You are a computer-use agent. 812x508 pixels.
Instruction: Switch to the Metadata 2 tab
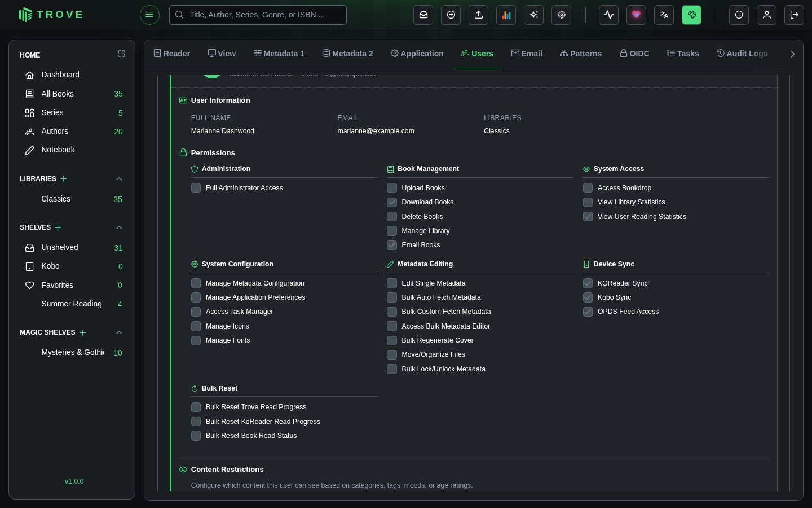(x=347, y=54)
